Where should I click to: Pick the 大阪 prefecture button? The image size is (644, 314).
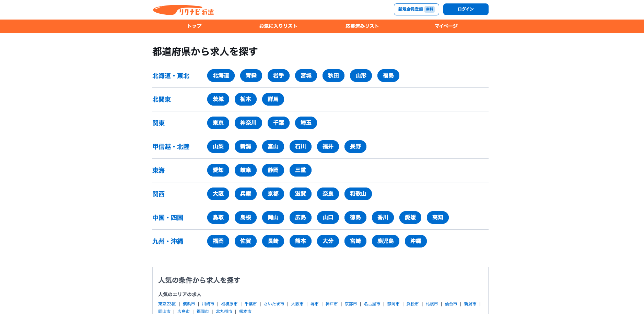point(218,194)
